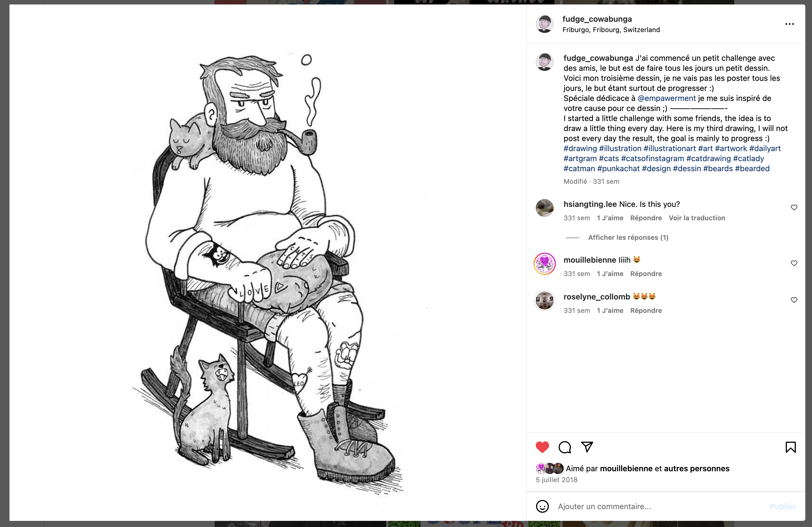Open the #catsofinstagram hashtag
Screen dimensions: 812x527
tap(652, 158)
